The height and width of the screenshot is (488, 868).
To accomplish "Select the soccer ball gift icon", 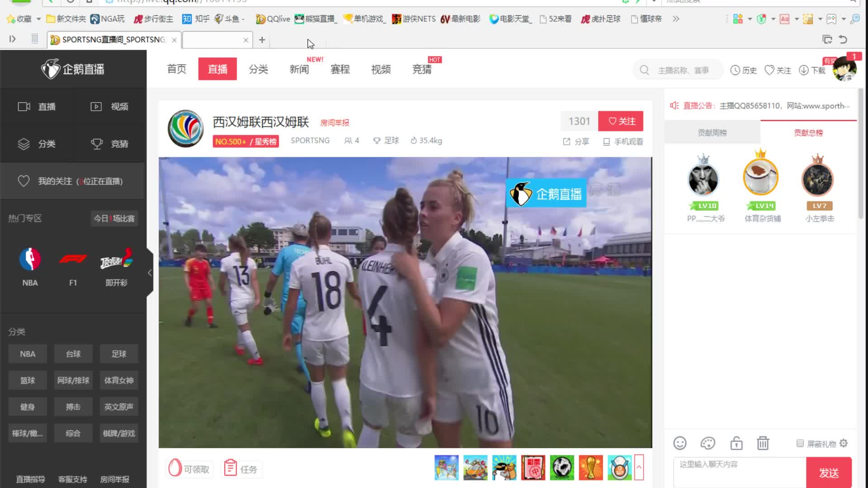I will tap(562, 468).
